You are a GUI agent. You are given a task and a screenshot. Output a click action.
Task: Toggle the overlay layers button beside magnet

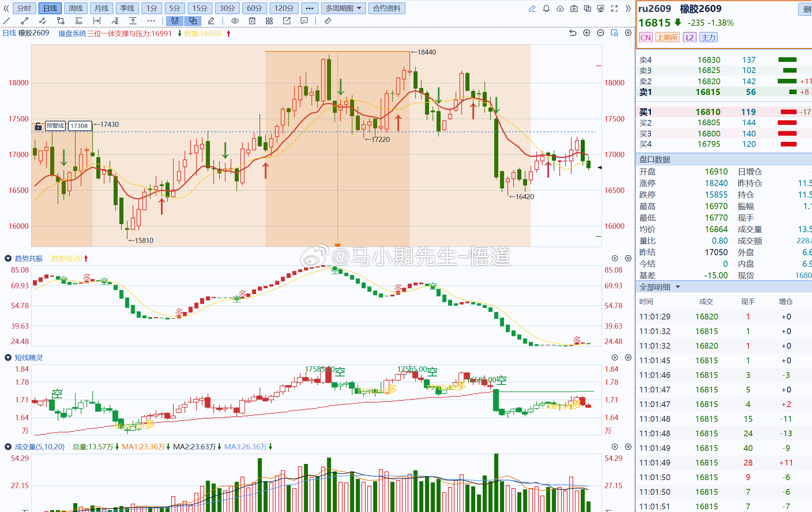193,21
